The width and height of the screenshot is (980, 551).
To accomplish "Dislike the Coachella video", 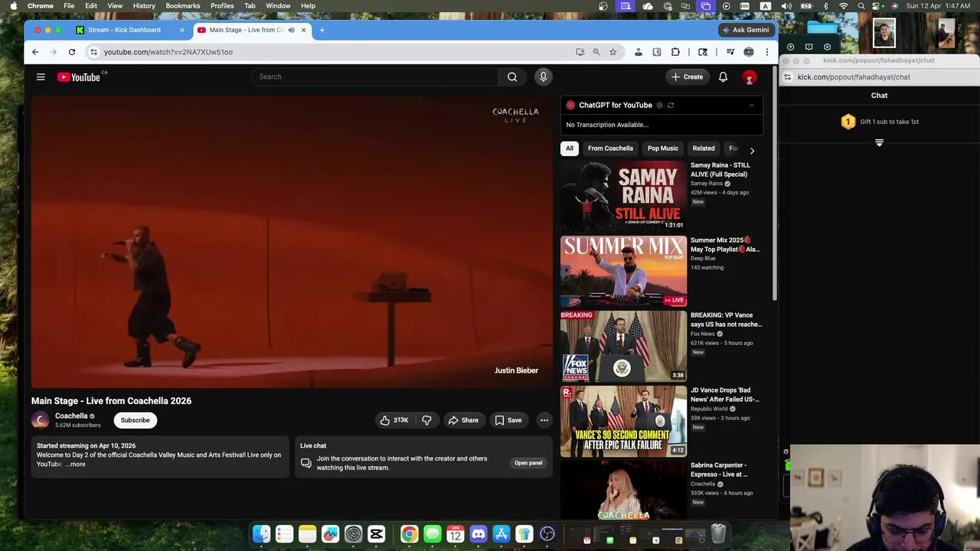I will (426, 420).
